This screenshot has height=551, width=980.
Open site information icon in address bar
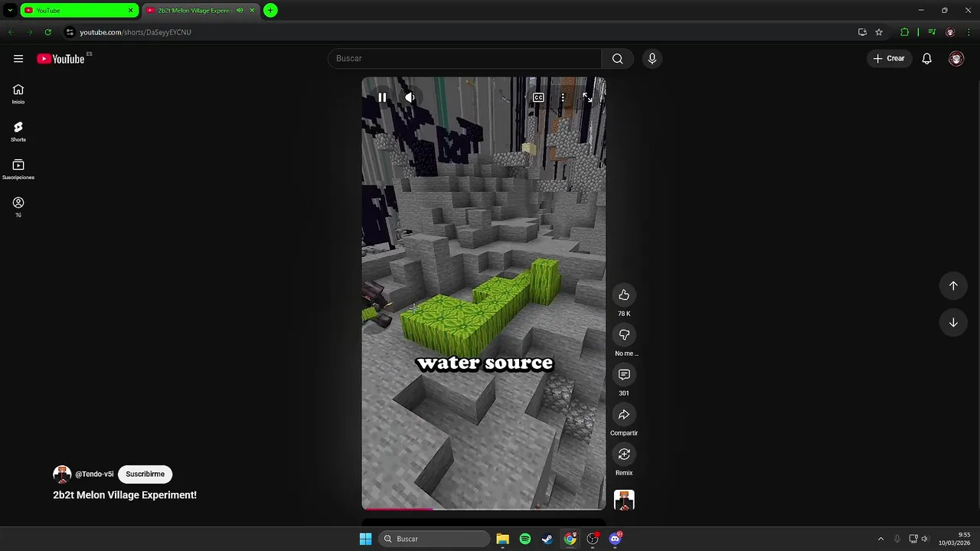[x=70, y=32]
